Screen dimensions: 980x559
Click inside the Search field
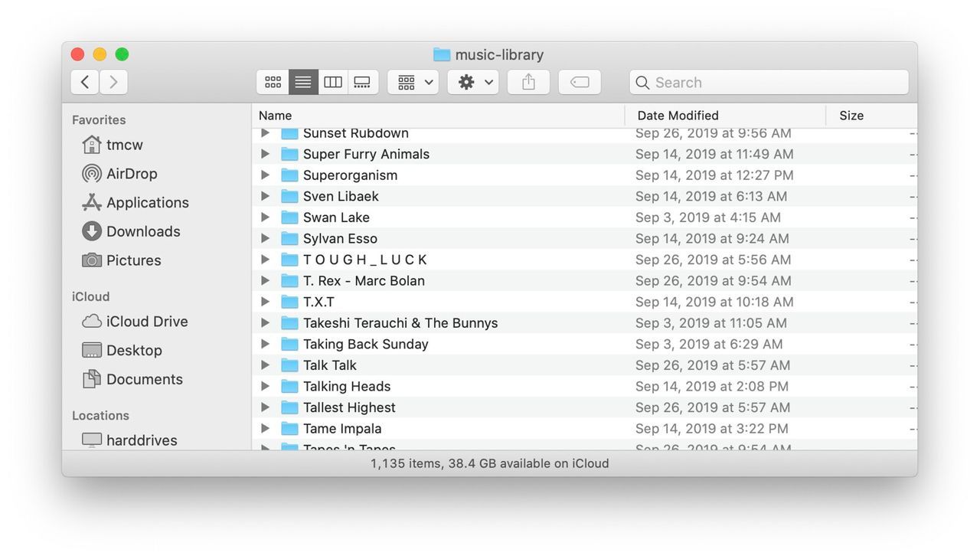tap(766, 82)
